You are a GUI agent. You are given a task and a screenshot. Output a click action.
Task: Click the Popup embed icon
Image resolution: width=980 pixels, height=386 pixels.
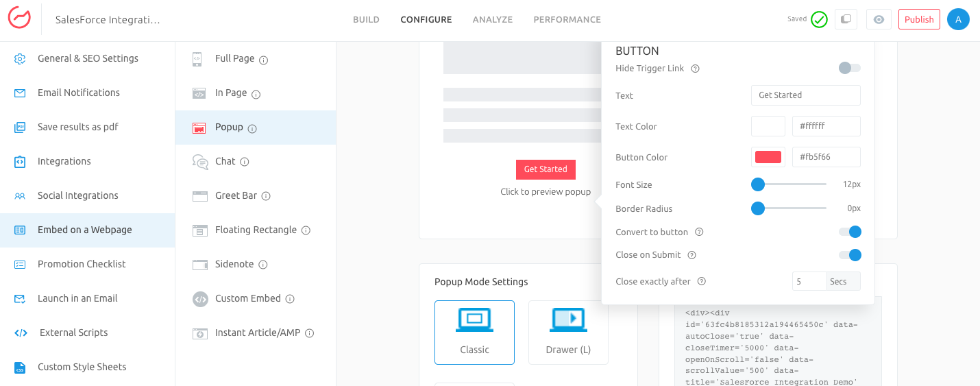[199, 128]
